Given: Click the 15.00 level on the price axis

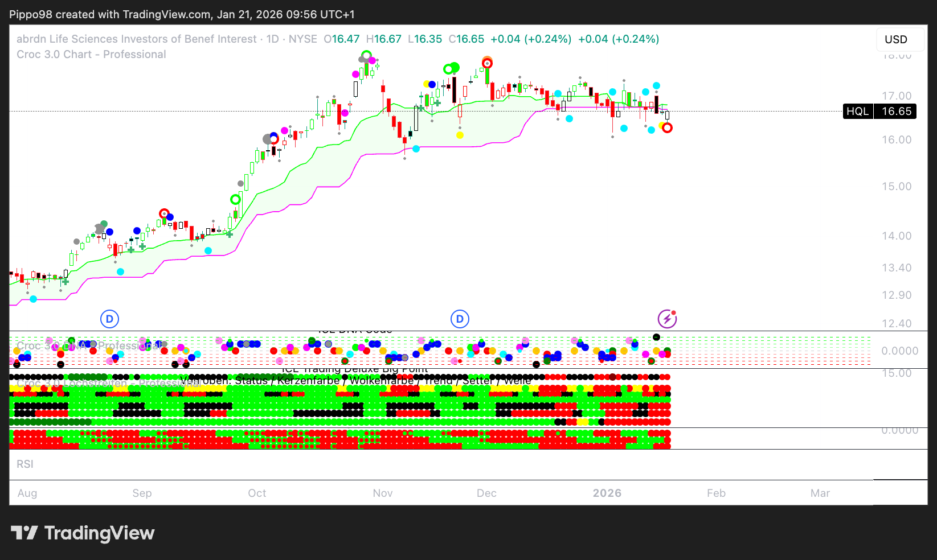Looking at the screenshot, I should pos(897,187).
